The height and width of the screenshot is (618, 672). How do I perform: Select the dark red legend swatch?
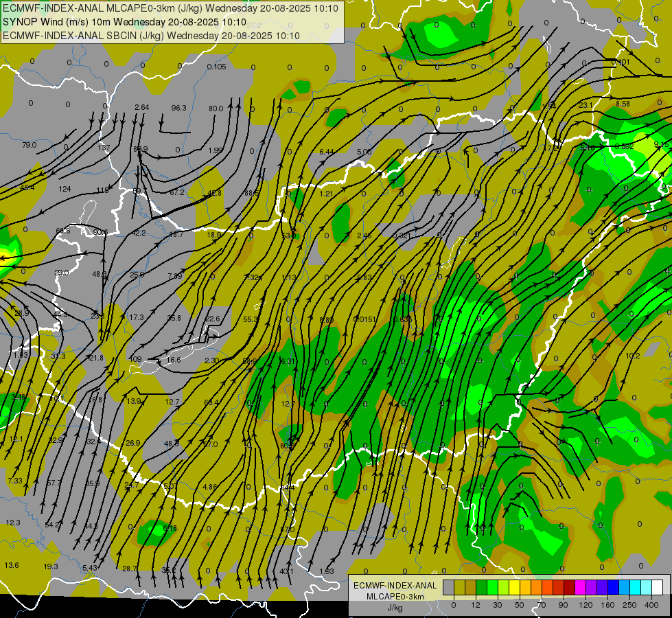click(x=569, y=587)
